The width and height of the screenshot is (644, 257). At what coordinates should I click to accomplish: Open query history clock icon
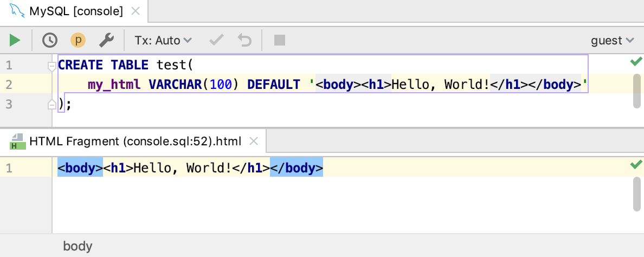point(50,40)
